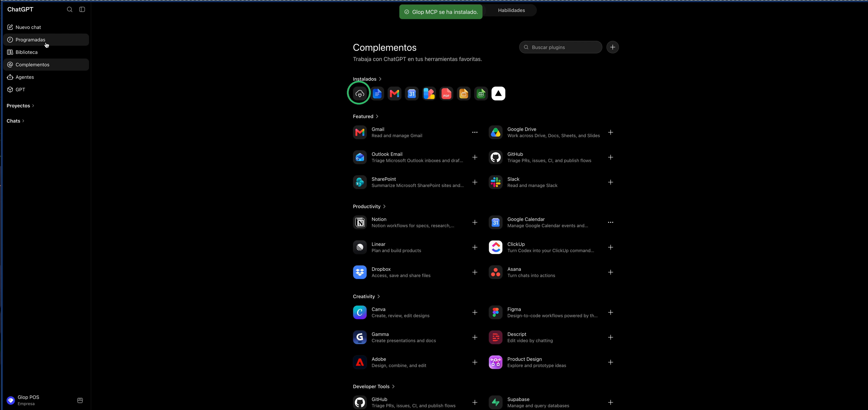Add the SharePoint plugin
The height and width of the screenshot is (410, 868).
tap(474, 182)
